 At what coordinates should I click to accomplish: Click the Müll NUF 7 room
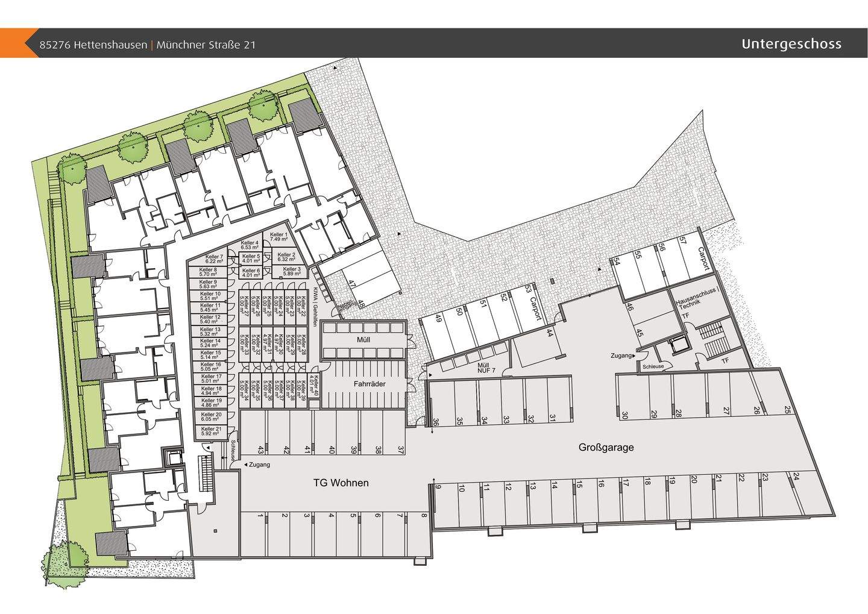(x=483, y=368)
